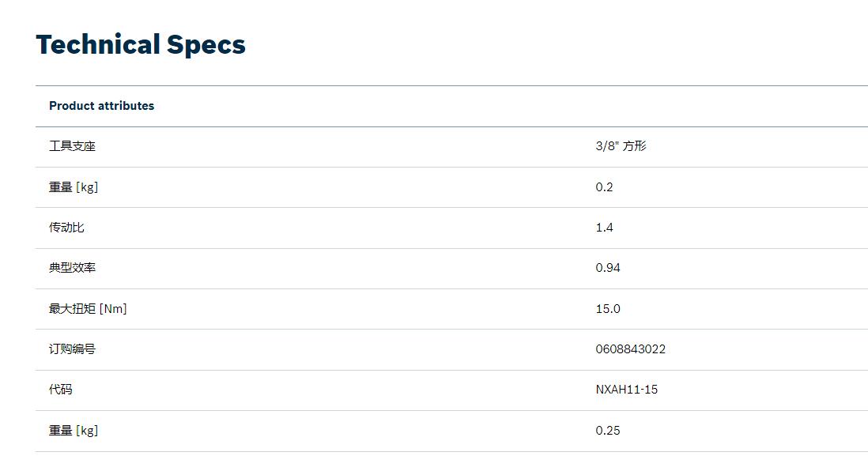Click the word attributes in the header
This screenshot has width=868, height=471.
(126, 106)
